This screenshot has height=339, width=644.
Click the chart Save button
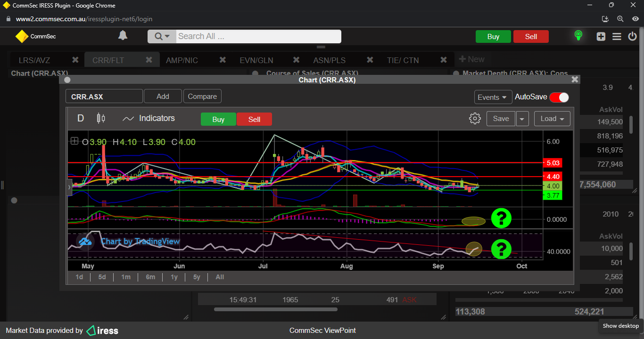click(x=501, y=119)
